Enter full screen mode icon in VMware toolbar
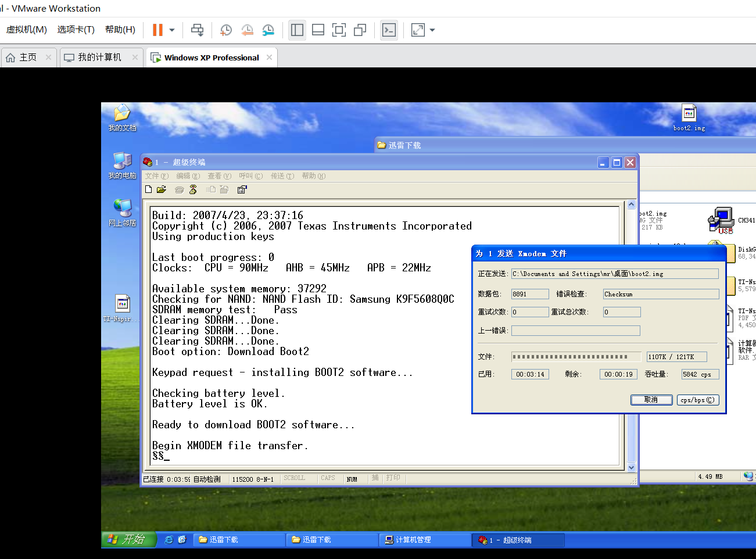The image size is (756, 559). [x=339, y=30]
